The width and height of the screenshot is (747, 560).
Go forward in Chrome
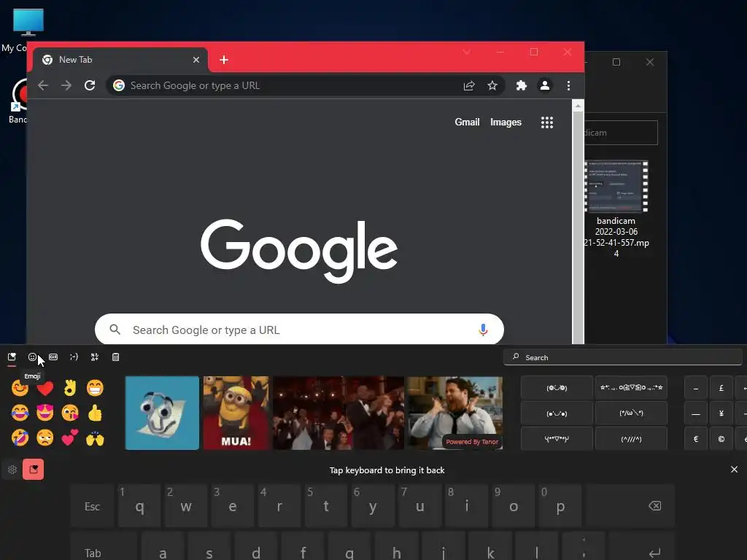66,85
